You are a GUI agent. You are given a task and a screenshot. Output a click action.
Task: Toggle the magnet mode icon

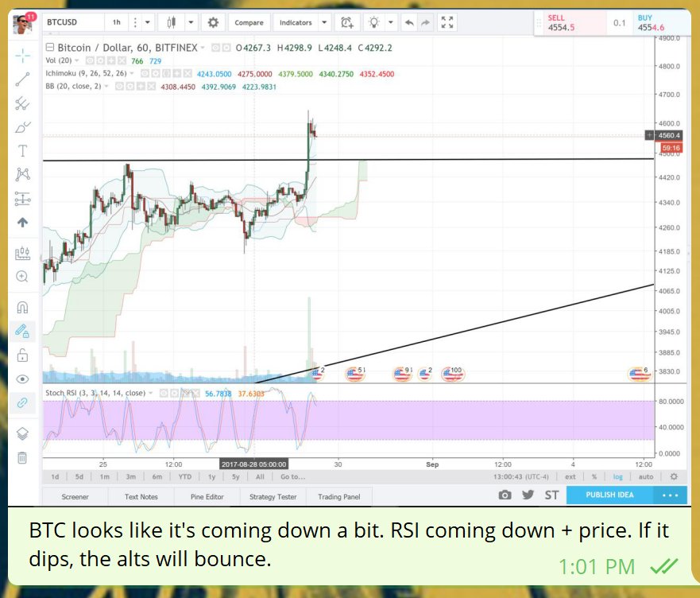click(22, 308)
